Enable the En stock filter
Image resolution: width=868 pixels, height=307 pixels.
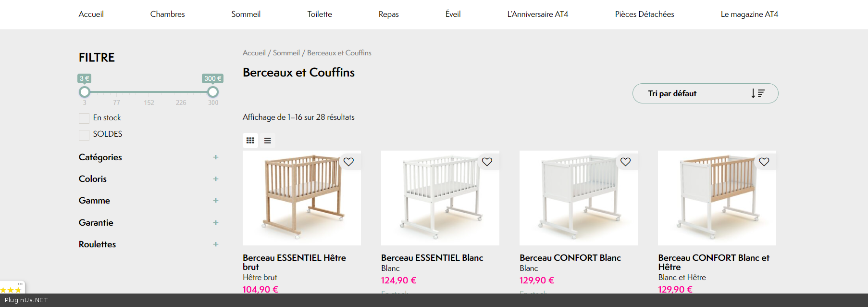(84, 118)
